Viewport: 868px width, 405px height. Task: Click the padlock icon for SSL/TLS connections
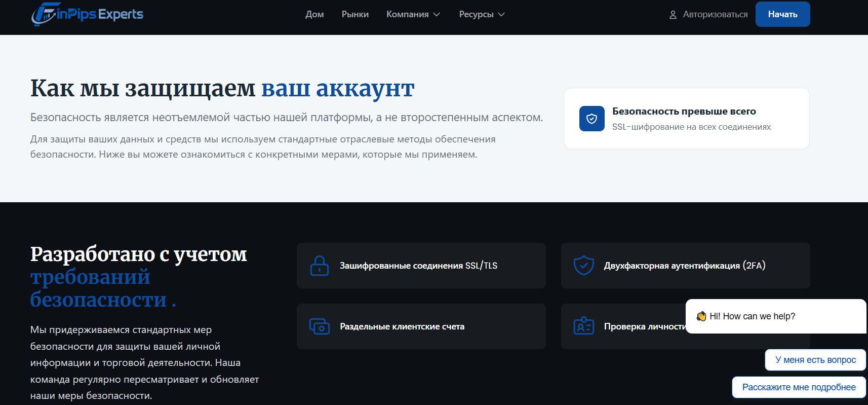pyautogui.click(x=320, y=266)
